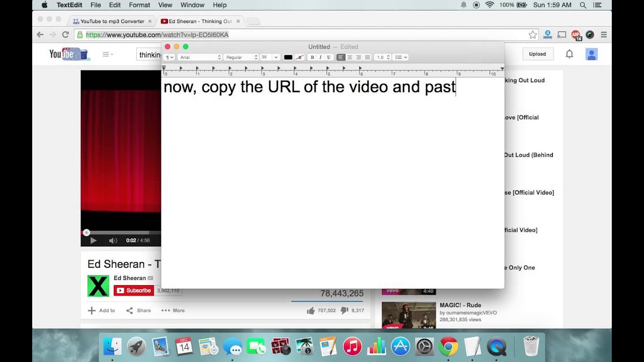Image resolution: width=644 pixels, height=362 pixels.
Task: Justify text in TextEdit toolbar
Action: pos(367,57)
